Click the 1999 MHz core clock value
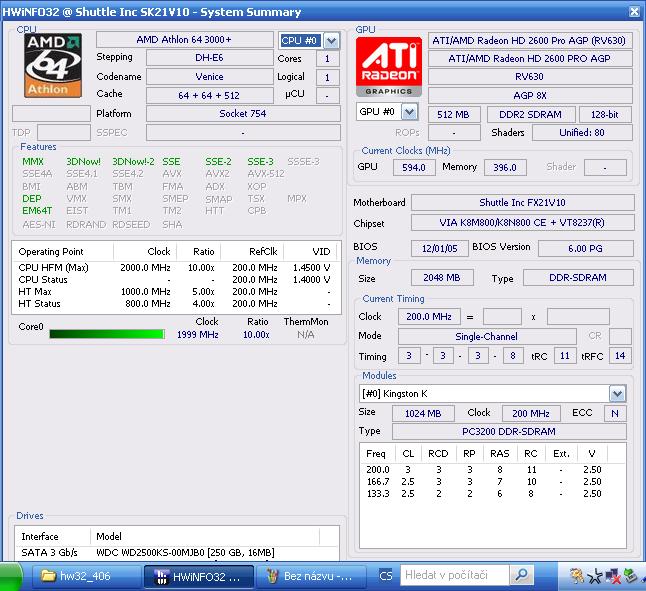The image size is (646, 591). (x=198, y=334)
